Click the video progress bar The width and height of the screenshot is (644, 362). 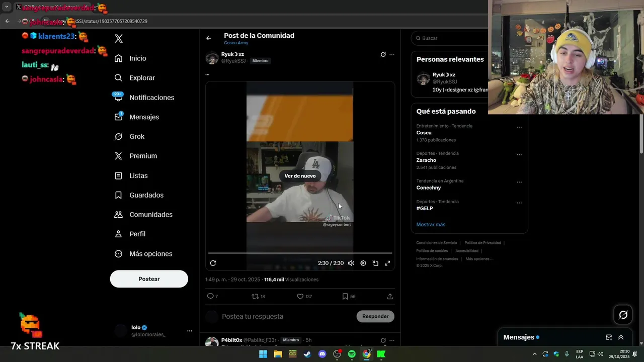pyautogui.click(x=300, y=253)
